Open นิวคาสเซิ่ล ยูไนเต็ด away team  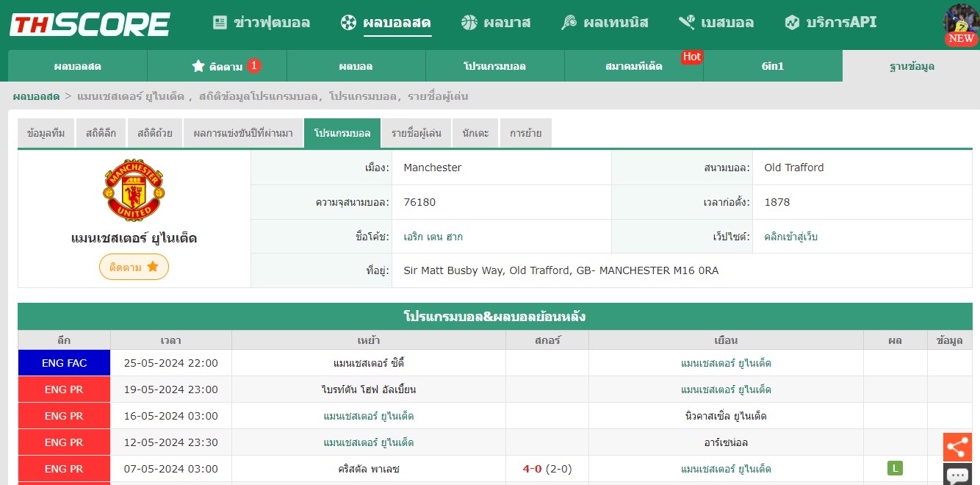726,416
